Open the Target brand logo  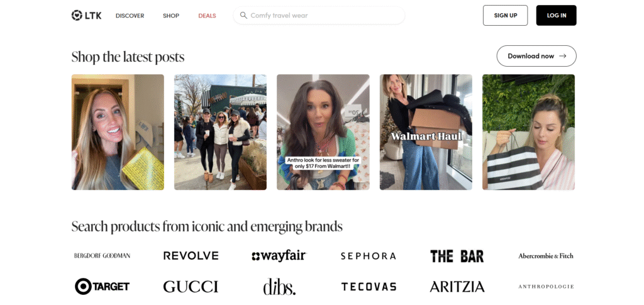point(103,286)
